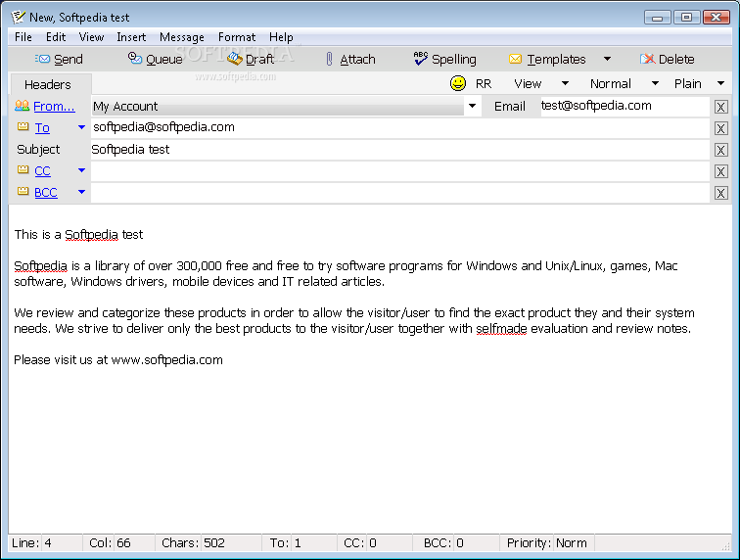This screenshot has width=740, height=560.
Task: Click in the Email address field
Action: [624, 106]
